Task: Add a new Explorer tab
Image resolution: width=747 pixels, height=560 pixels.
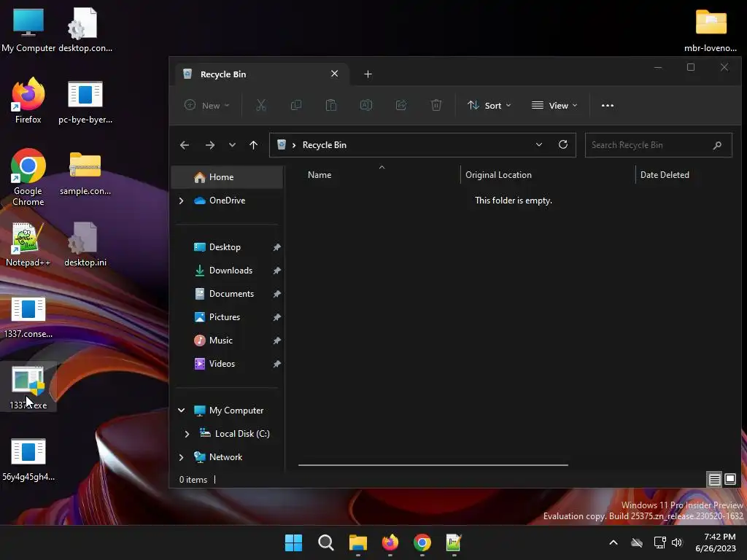Action: (368, 74)
